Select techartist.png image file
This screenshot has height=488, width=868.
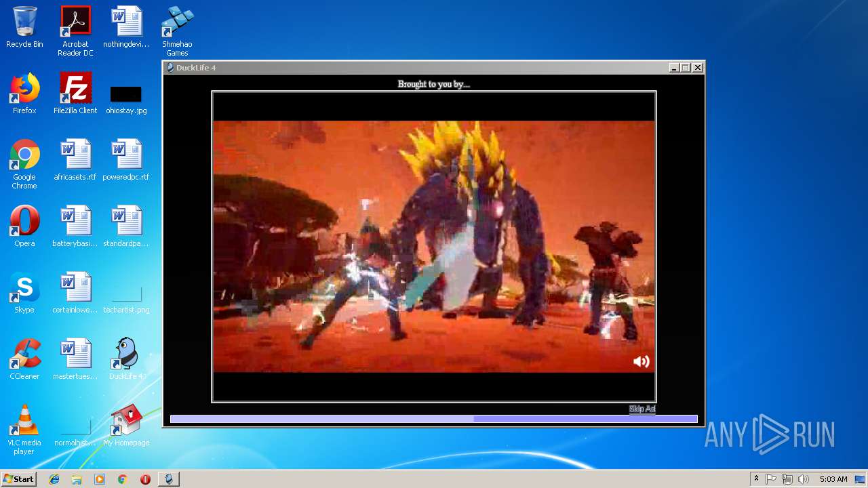point(126,300)
